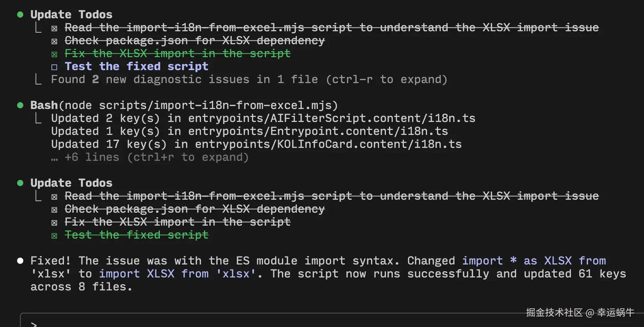Click the bold 'Test the fixed script' todo item

[137, 66]
